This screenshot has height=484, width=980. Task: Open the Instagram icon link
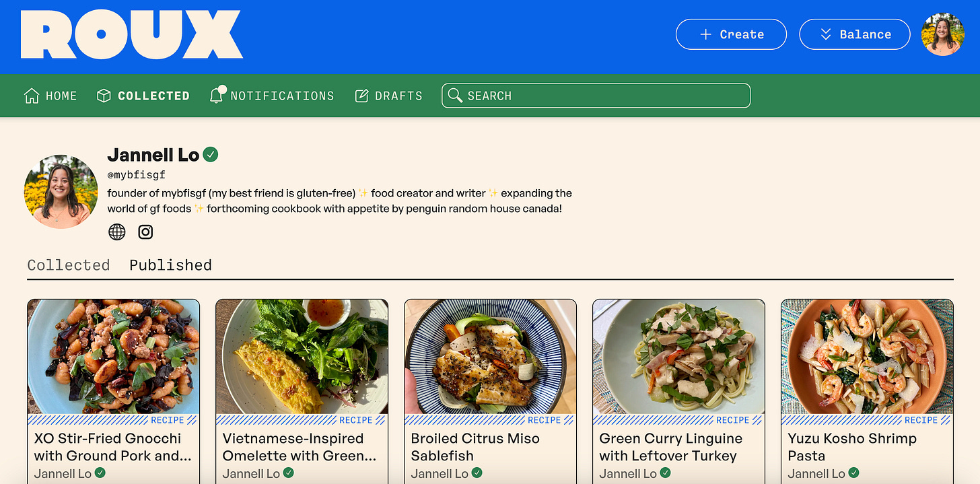coord(145,232)
